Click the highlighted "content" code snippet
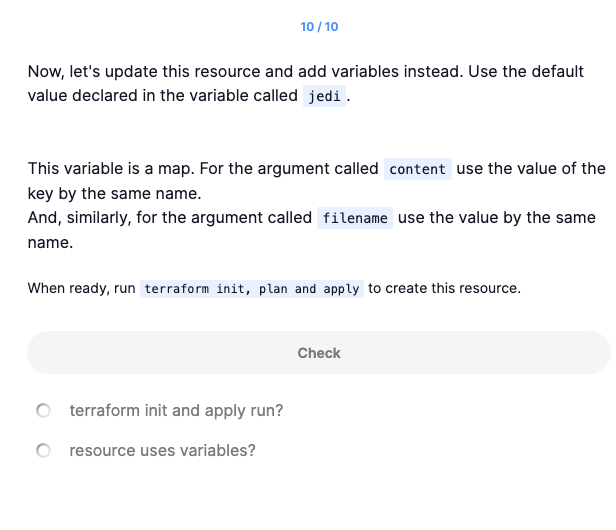 pyautogui.click(x=417, y=169)
